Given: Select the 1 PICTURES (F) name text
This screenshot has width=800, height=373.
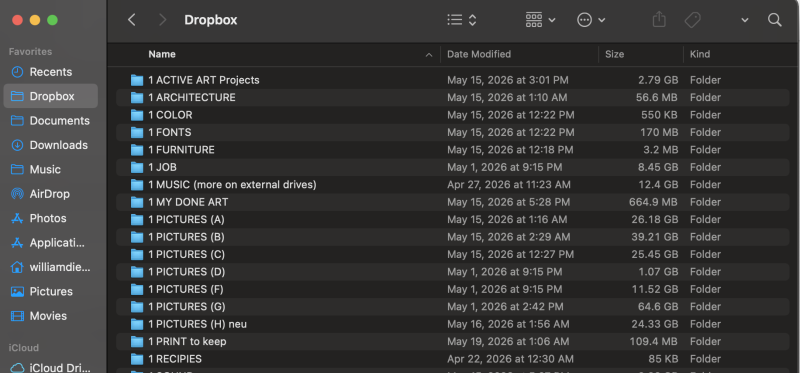Looking at the screenshot, I should click(x=186, y=289).
